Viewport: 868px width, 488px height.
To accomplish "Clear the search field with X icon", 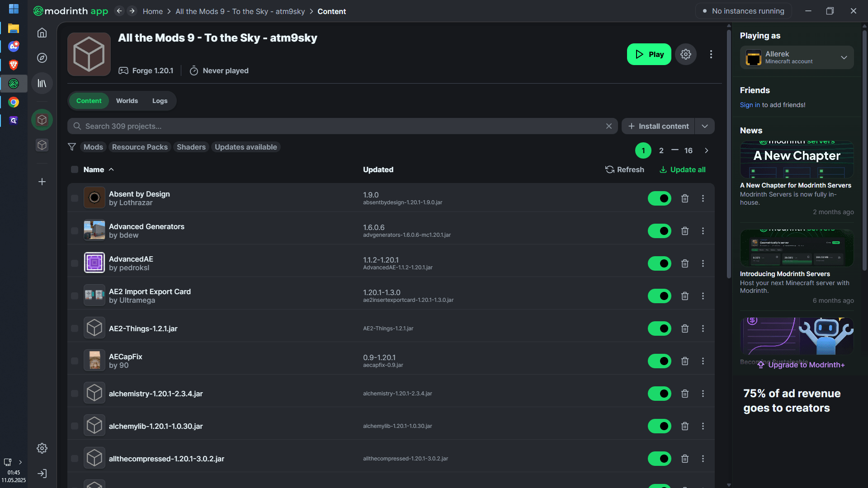I will [x=609, y=126].
